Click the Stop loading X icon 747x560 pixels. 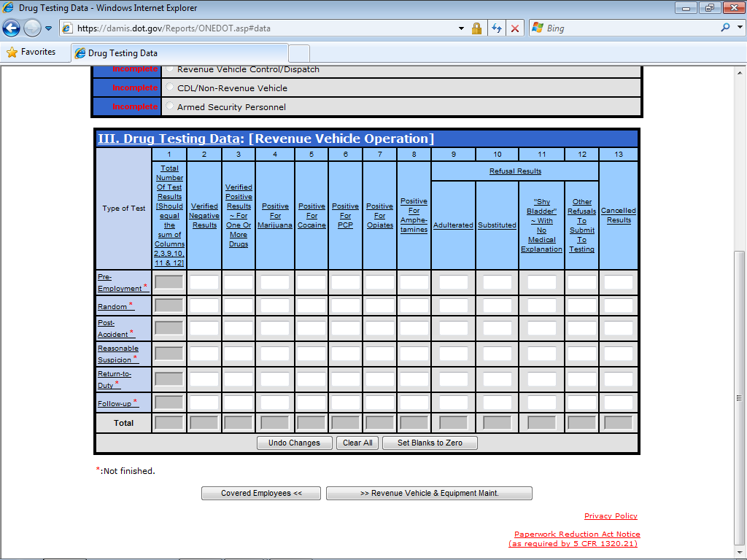[x=515, y=28]
